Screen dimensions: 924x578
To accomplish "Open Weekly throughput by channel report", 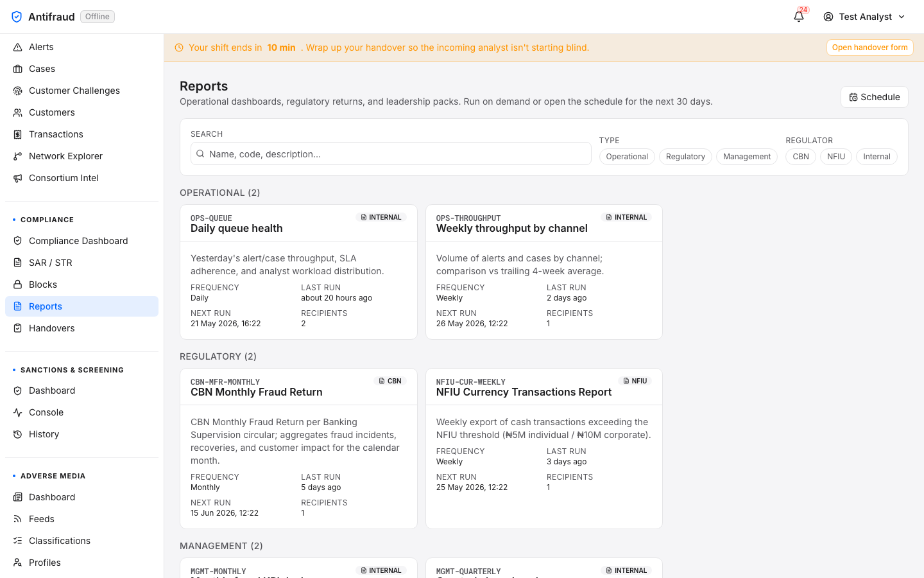I will coord(543,272).
